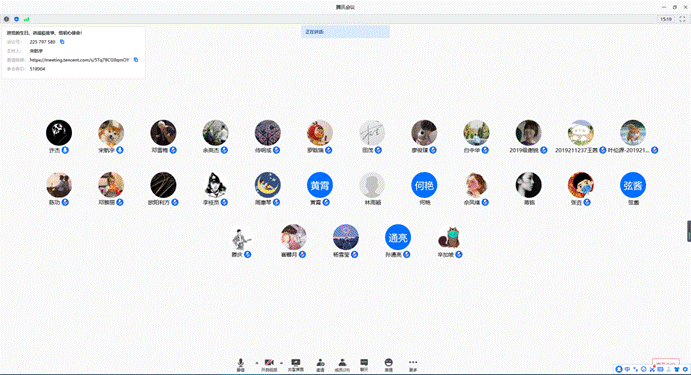Image resolution: width=691 pixels, height=375 pixels.
Task: Select the 何艳 participant avatar
Action: pos(424,185)
